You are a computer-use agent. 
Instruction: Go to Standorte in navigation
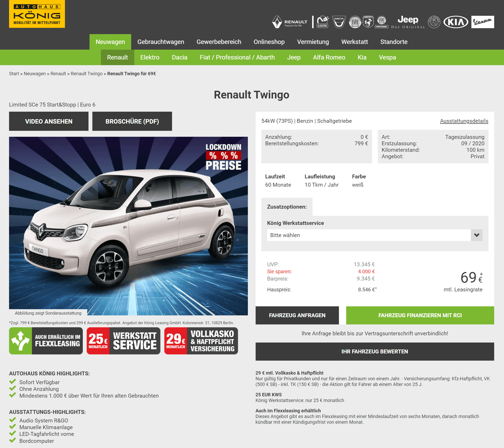click(x=394, y=42)
